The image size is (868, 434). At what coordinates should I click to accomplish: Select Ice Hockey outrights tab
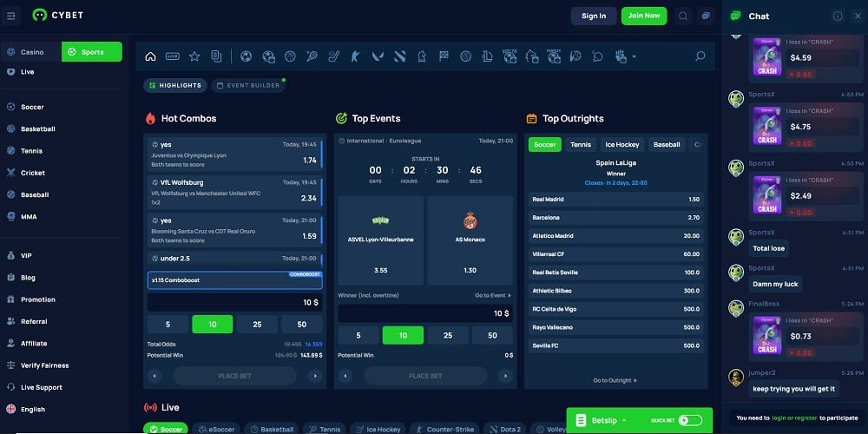[x=622, y=144]
